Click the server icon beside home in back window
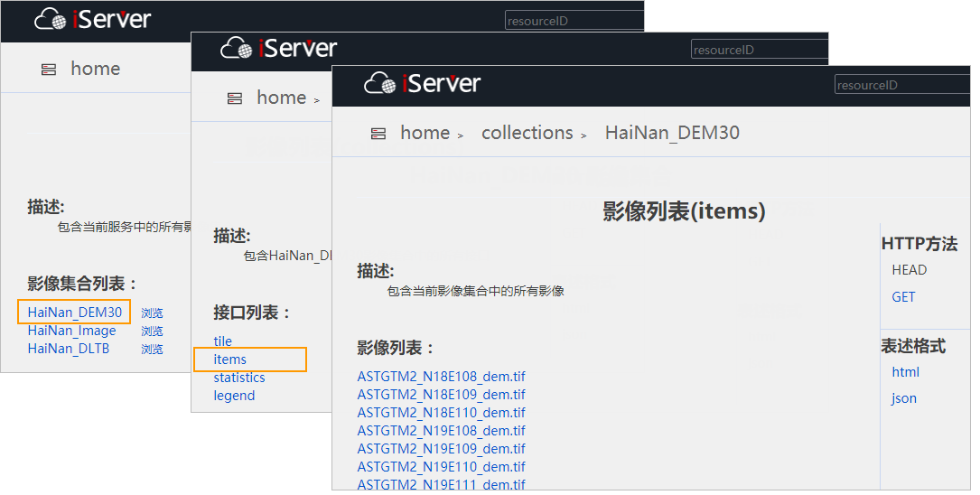Screen dimensions: 980x495 pyautogui.click(x=49, y=70)
